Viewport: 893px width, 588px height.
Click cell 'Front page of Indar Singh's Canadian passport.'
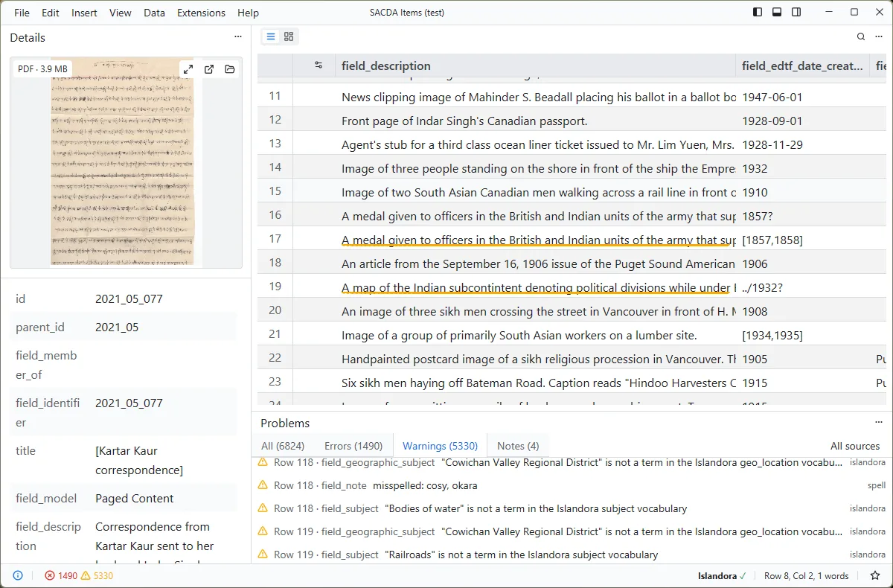(x=535, y=121)
